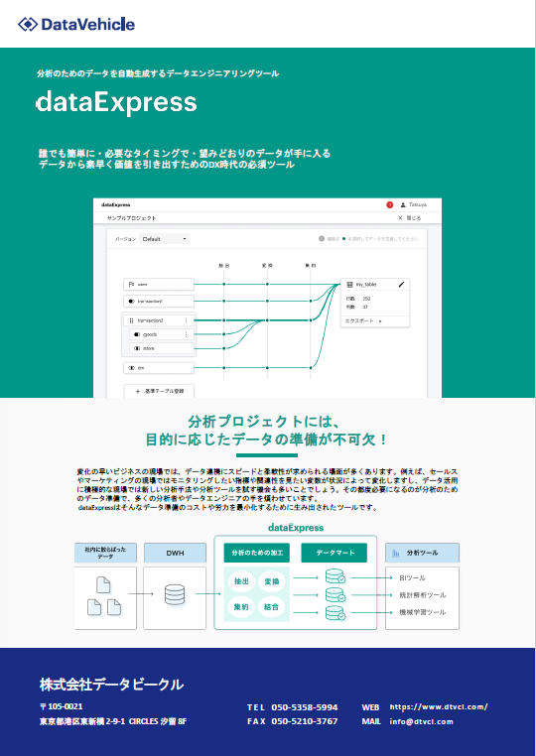Click the 基準テーブル登録 add button
536x756 pixels.
159,391
